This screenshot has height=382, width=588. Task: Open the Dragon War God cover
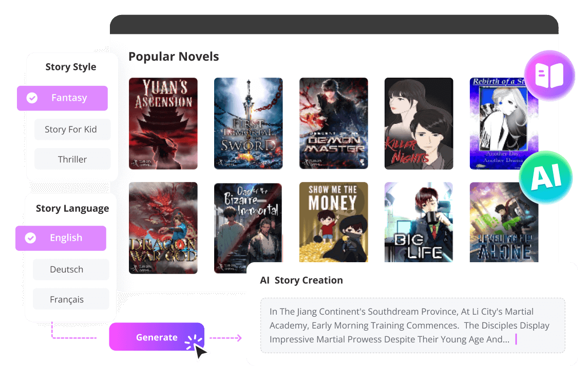click(163, 228)
